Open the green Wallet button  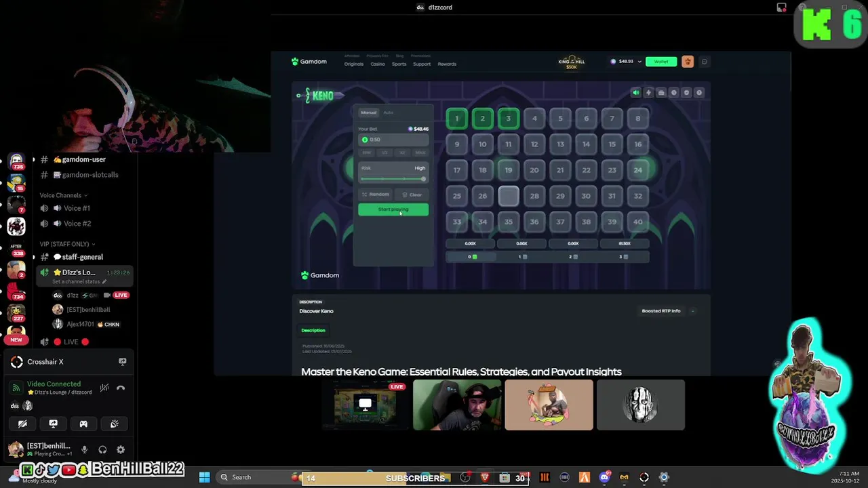click(661, 62)
